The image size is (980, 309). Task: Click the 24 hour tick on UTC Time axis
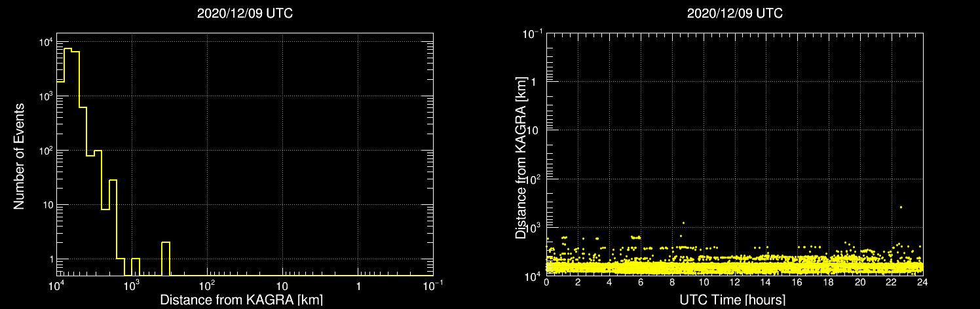[x=923, y=283]
